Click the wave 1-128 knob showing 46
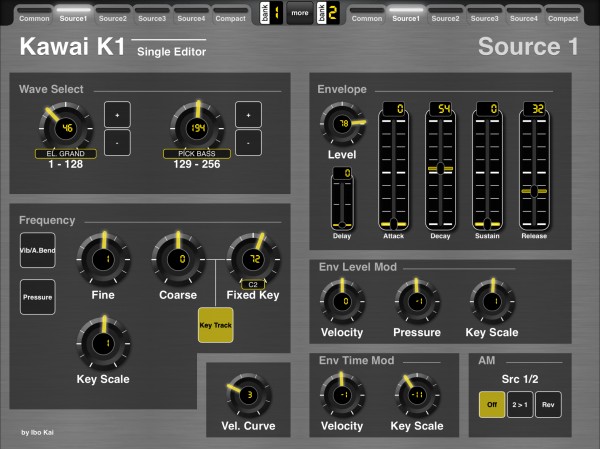The image size is (600, 449). tap(66, 127)
